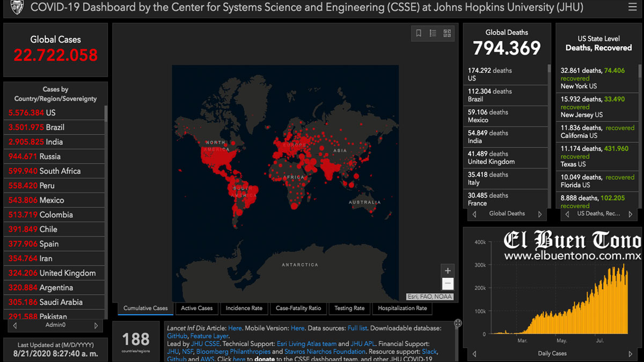
Task: Switch to the Incidence Rate tab
Action: pos(244,308)
